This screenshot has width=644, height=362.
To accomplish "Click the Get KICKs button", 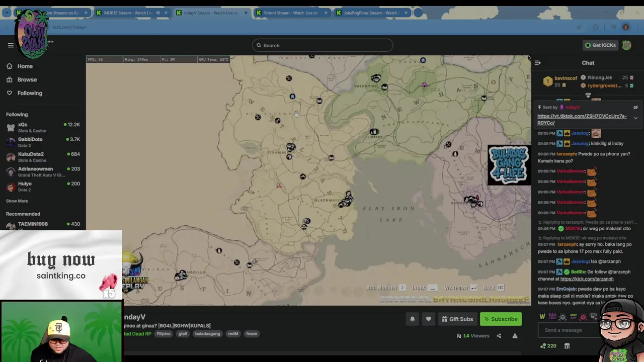I will (x=600, y=45).
